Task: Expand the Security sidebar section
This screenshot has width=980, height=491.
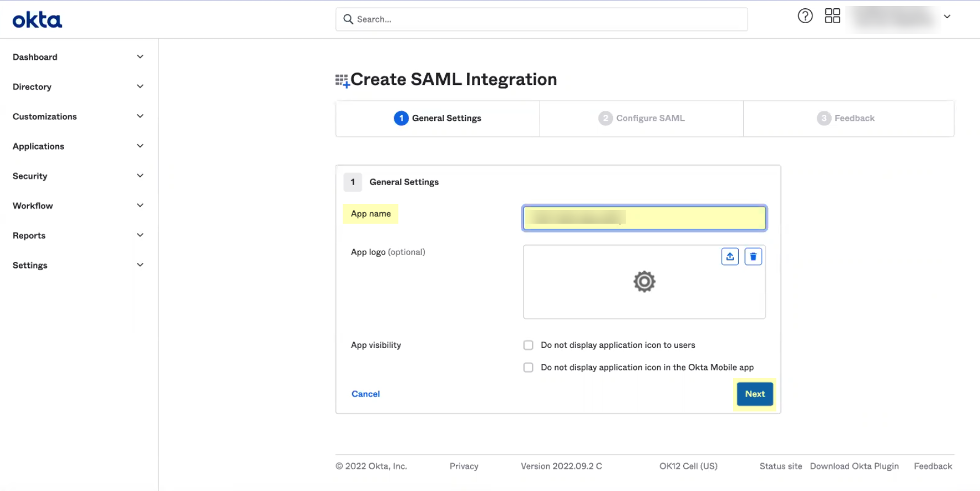Action: click(78, 176)
